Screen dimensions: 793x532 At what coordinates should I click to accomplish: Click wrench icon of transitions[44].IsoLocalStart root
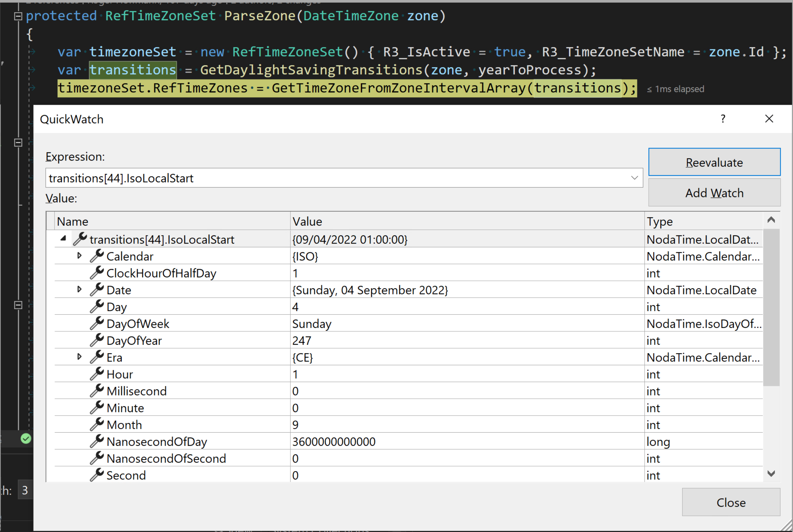click(80, 239)
